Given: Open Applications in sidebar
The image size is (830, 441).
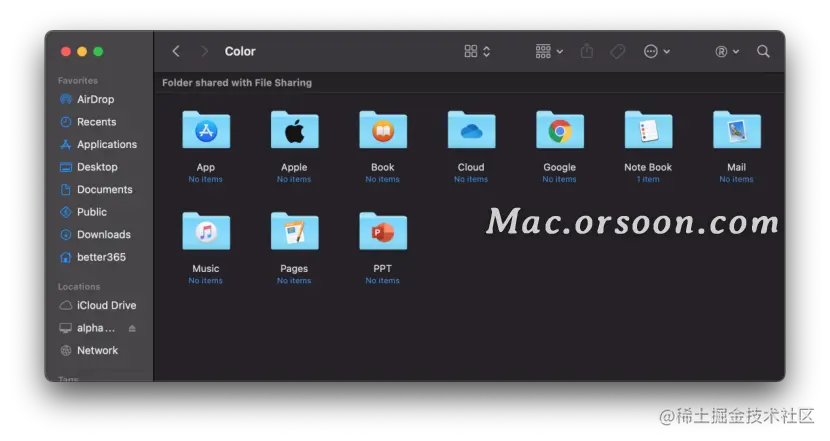Looking at the screenshot, I should click(x=98, y=145).
